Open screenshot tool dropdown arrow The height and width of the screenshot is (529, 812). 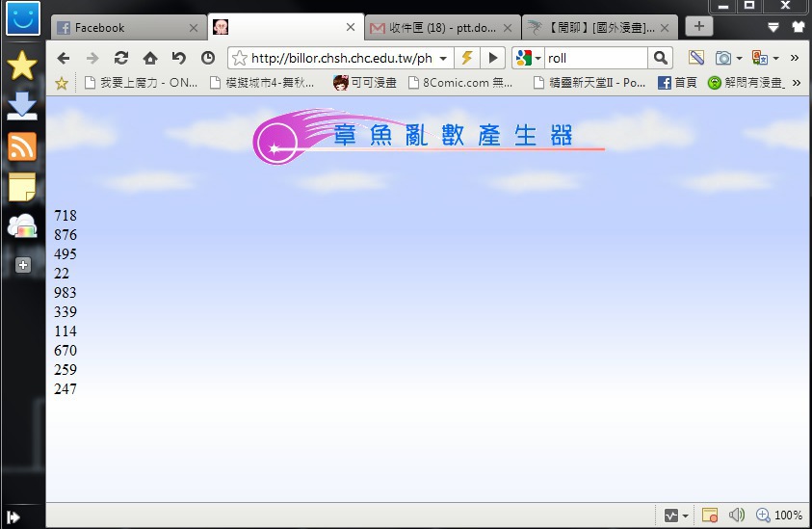pos(739,59)
